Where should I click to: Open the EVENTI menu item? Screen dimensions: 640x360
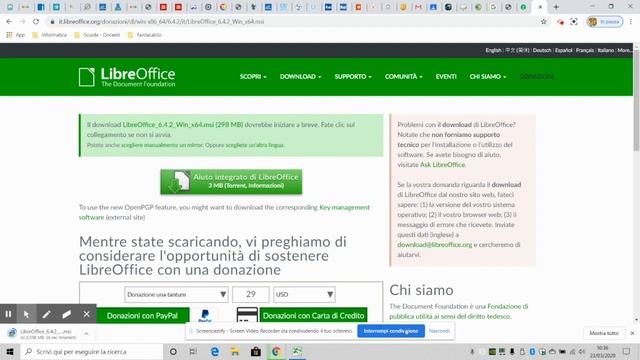click(x=446, y=77)
